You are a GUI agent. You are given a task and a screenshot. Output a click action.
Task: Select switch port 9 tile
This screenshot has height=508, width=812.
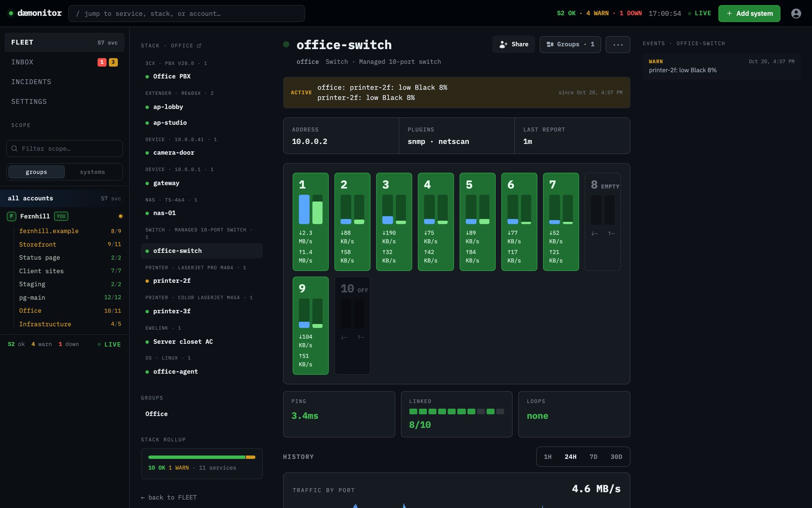(x=310, y=326)
